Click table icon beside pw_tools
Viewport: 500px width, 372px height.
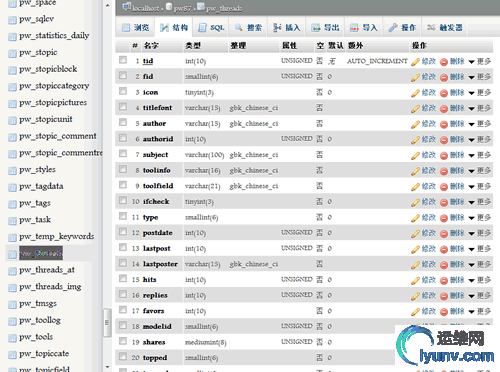point(12,338)
